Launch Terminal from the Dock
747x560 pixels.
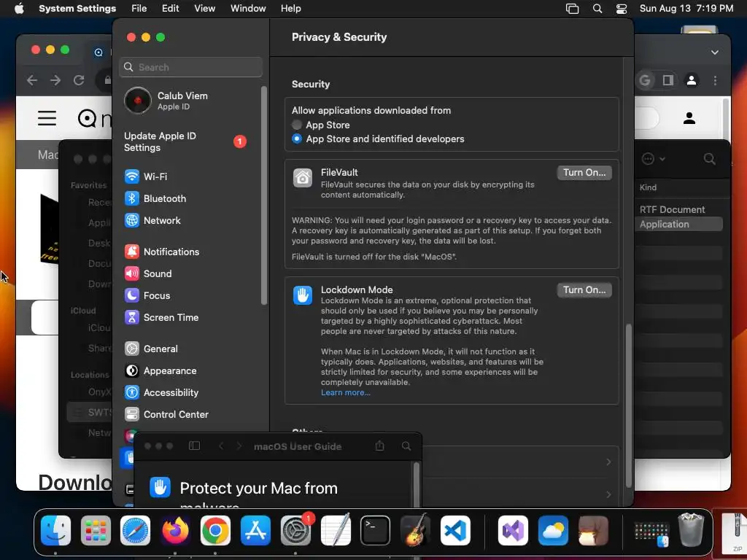pyautogui.click(x=376, y=531)
